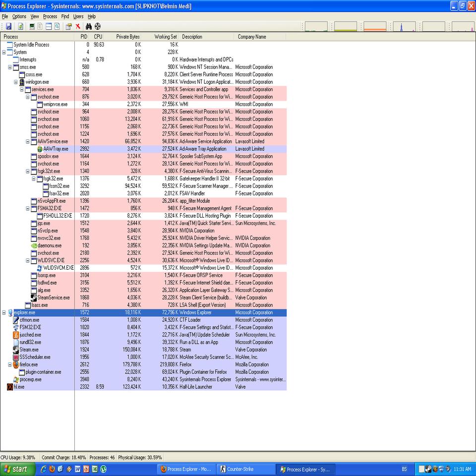The image size is (476, 476).
Task: Collapse the WLIDSVC.EXE tree node
Action: pyautogui.click(x=28, y=260)
